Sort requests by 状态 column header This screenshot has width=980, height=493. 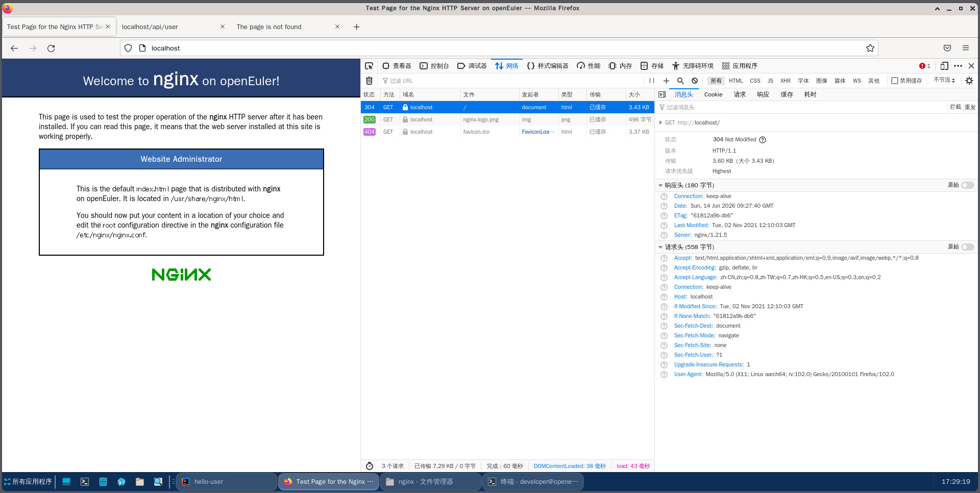point(370,94)
